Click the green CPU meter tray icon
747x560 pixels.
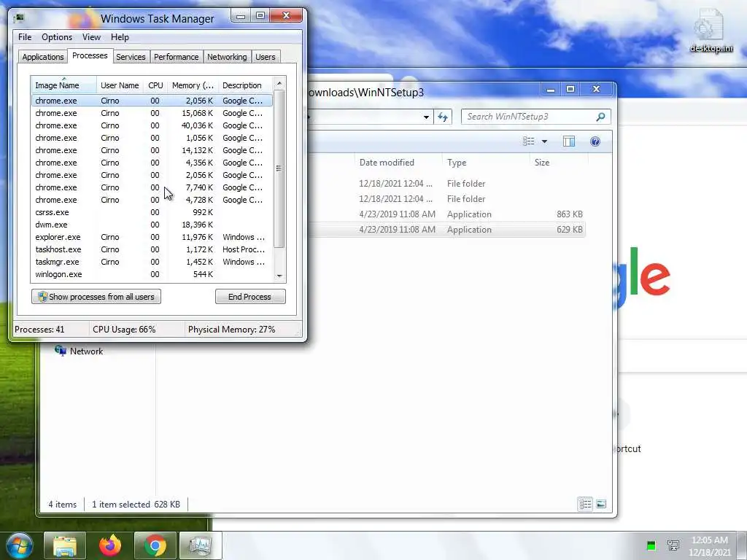tap(651, 545)
